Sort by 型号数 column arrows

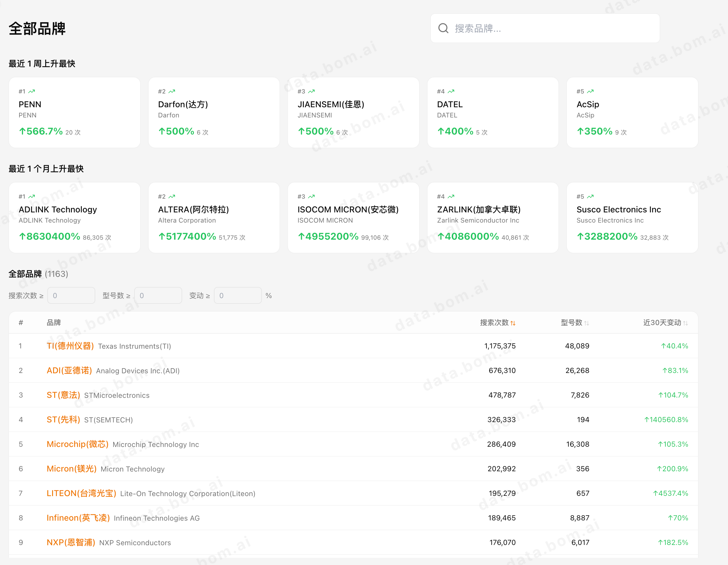586,323
